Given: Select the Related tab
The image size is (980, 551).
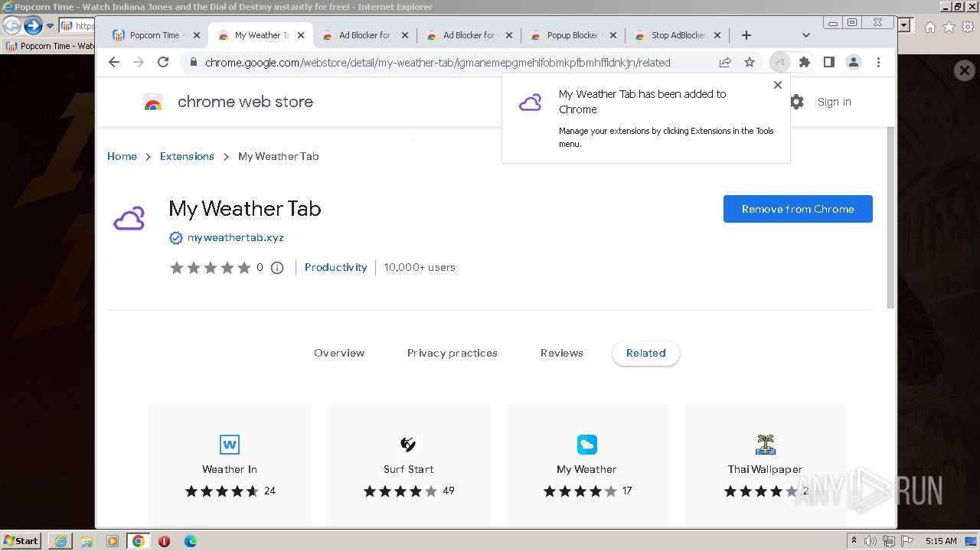Looking at the screenshot, I should click(645, 353).
